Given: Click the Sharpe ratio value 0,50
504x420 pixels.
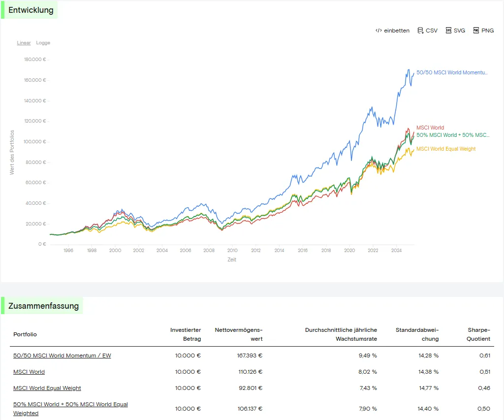Looking at the screenshot, I should [484, 409].
